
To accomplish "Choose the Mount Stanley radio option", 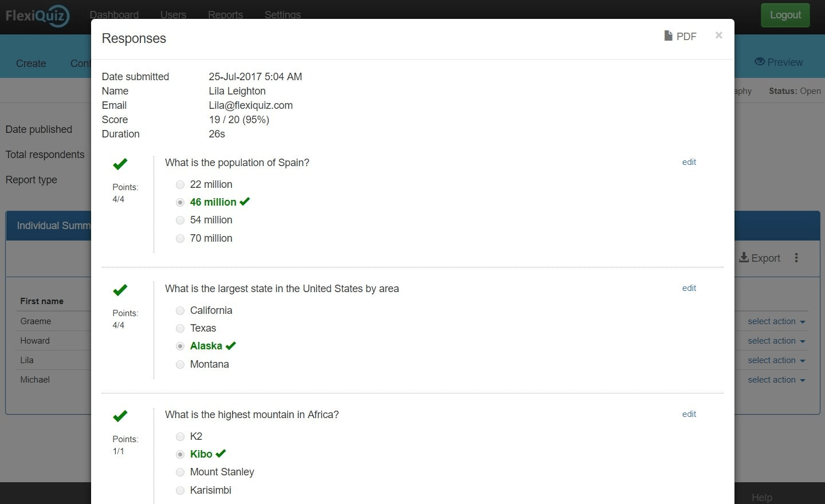I will pyautogui.click(x=180, y=472).
